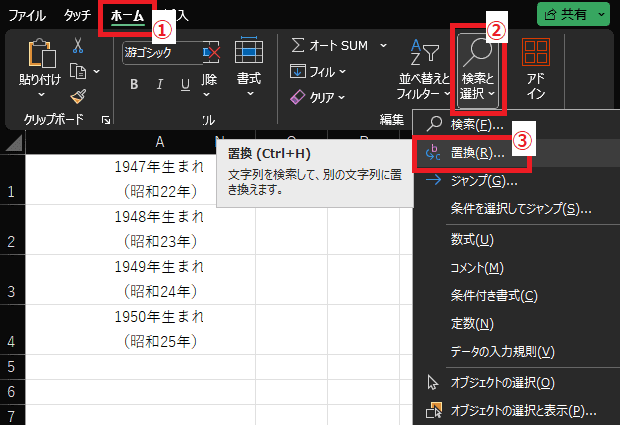Toggle Underline formatting
This screenshot has width=620, height=425.
(186, 83)
